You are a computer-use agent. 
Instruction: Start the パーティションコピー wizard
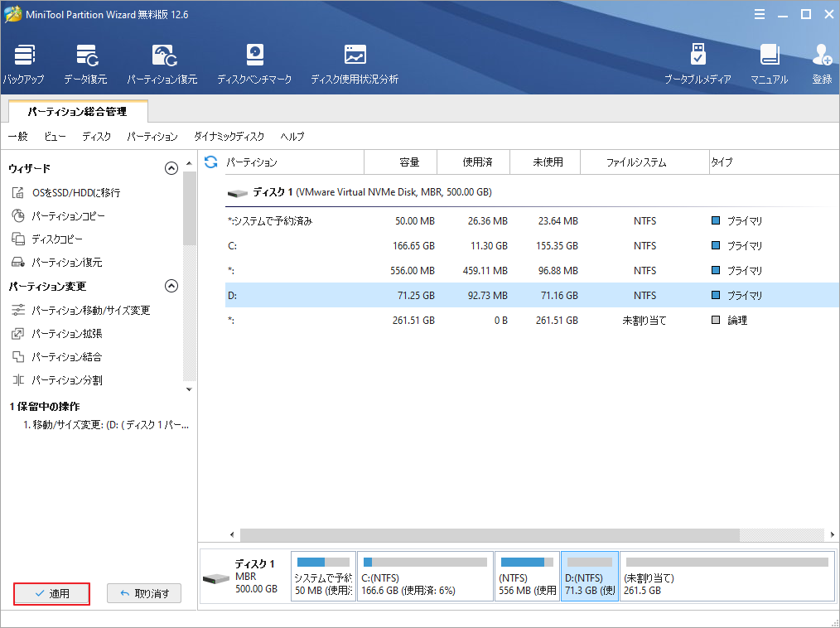tap(58, 216)
